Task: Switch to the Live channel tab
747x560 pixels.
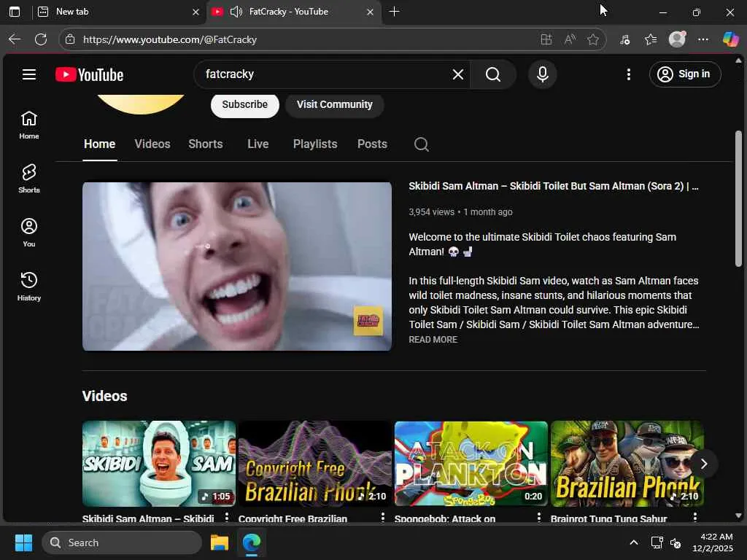Action: [258, 144]
